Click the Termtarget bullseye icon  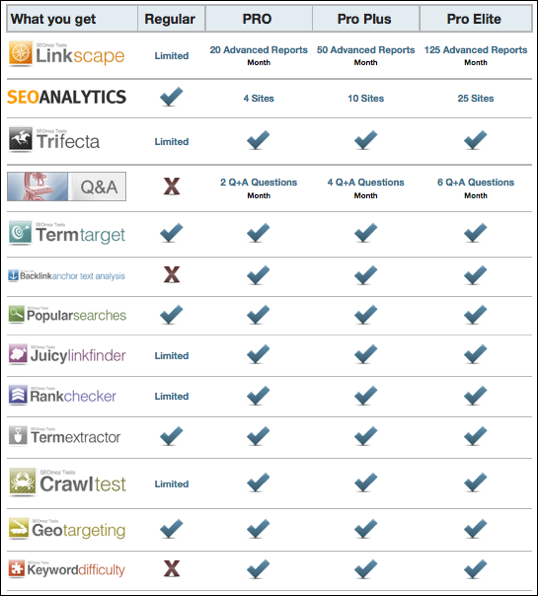pyautogui.click(x=20, y=232)
